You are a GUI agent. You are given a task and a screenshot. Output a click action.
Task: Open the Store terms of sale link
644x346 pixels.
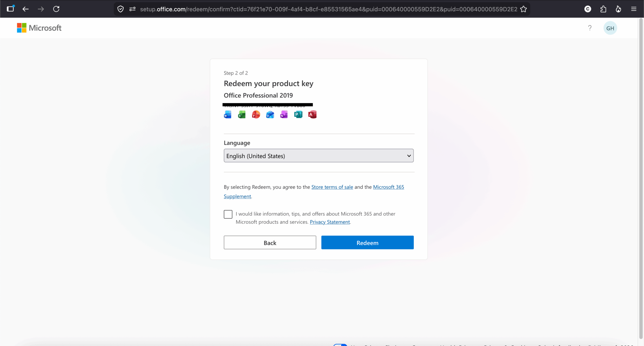tap(332, 187)
